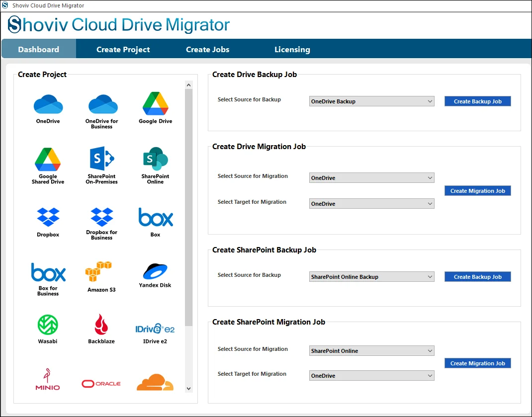Open the Dashboard tab
Viewport: 532px width, 417px height.
[39, 49]
